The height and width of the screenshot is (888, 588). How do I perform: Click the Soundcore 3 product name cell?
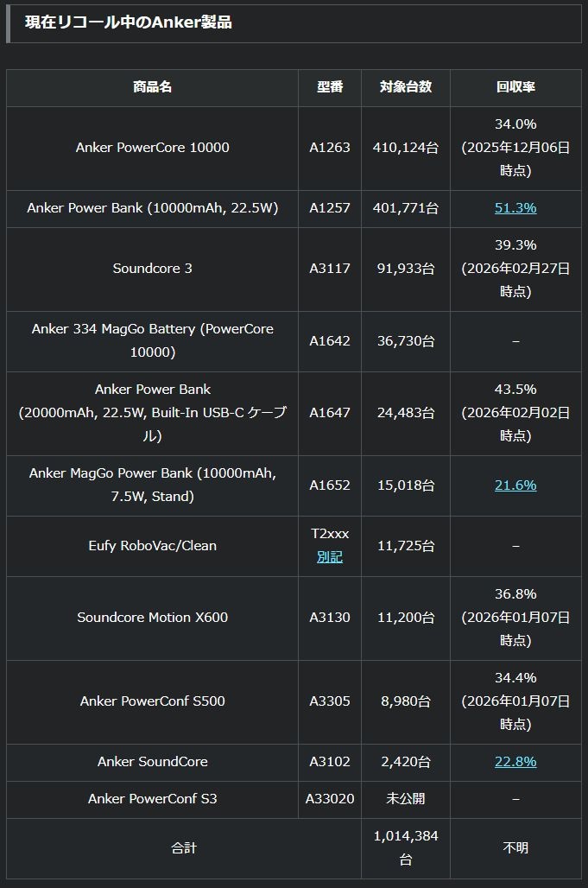coord(153,269)
